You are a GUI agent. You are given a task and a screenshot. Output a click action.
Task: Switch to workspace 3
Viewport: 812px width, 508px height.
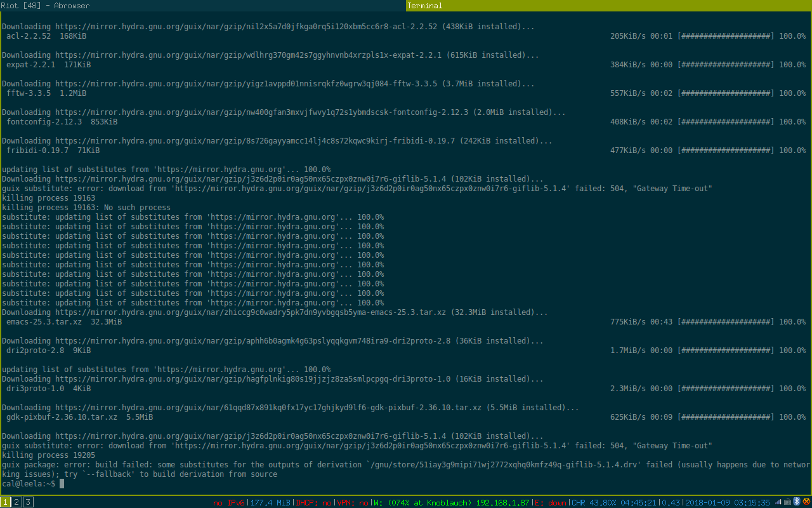point(28,502)
